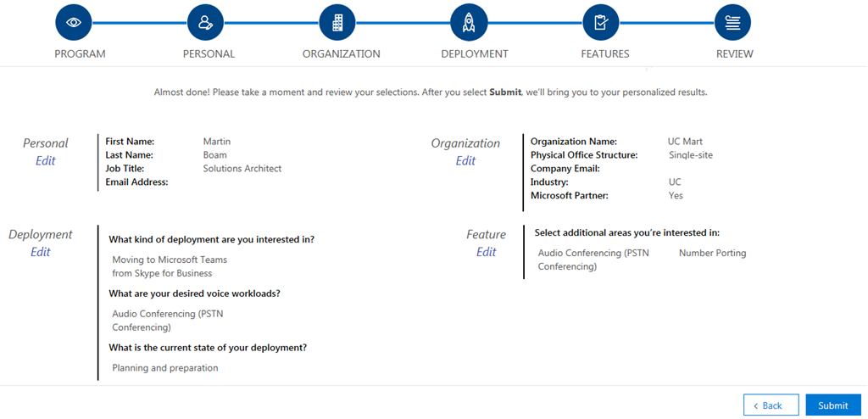Click the Number Porting feature text
The width and height of the screenshot is (868, 419).
[x=712, y=253]
